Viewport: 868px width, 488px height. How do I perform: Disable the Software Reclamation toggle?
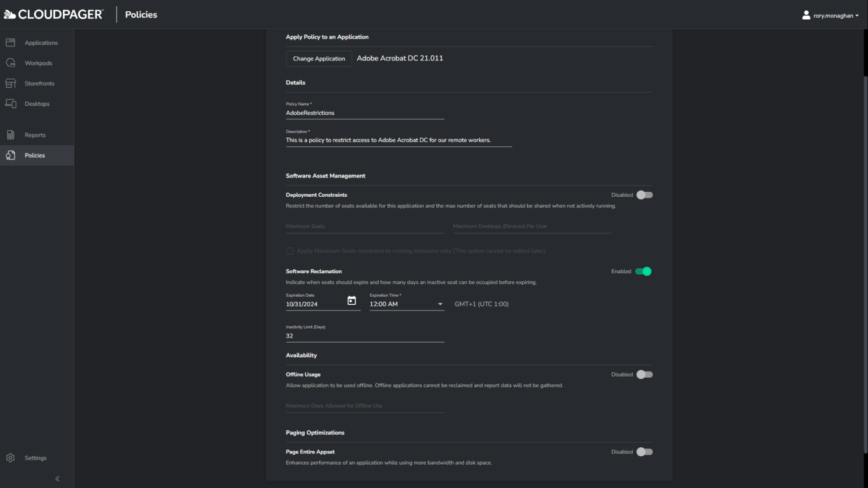[644, 271]
